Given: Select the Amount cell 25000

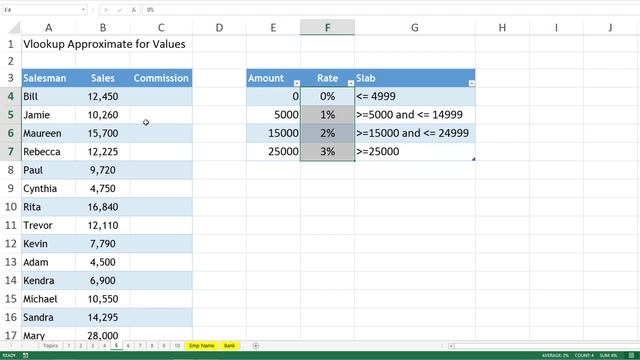Looking at the screenshot, I should 273,151.
